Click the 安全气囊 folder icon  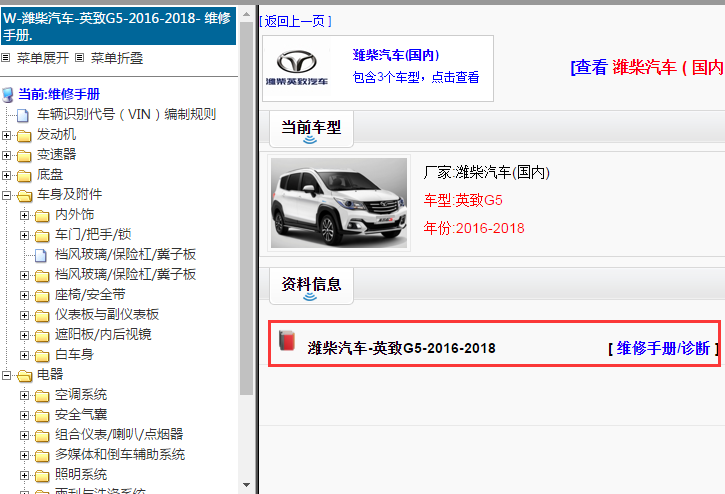(x=42, y=415)
